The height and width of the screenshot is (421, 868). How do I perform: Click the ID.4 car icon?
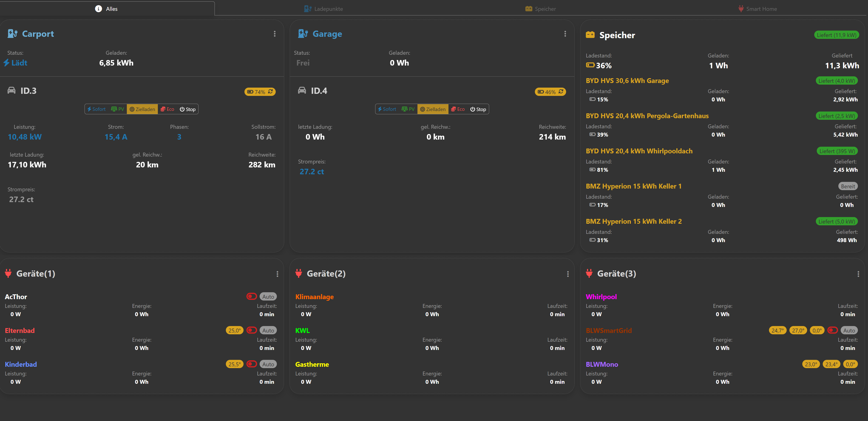(302, 90)
